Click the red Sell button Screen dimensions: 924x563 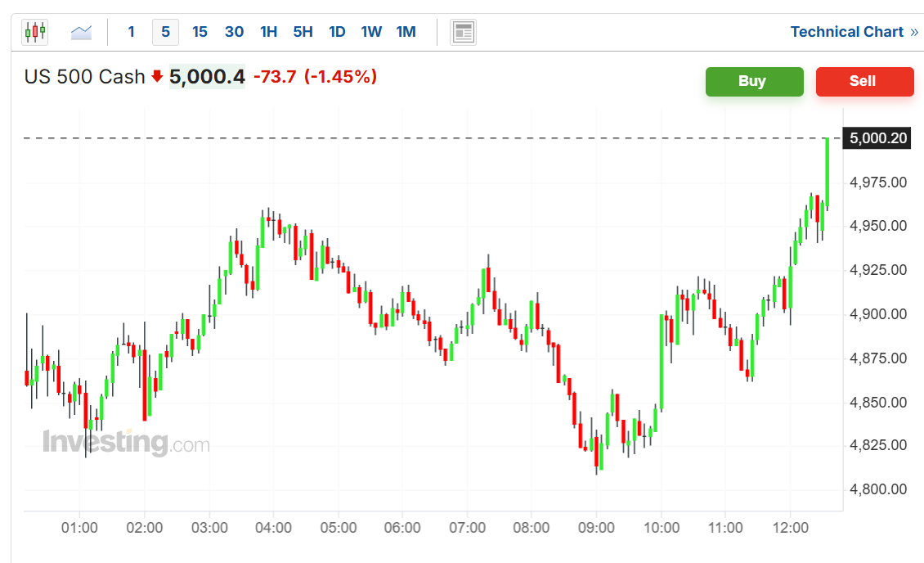[864, 81]
